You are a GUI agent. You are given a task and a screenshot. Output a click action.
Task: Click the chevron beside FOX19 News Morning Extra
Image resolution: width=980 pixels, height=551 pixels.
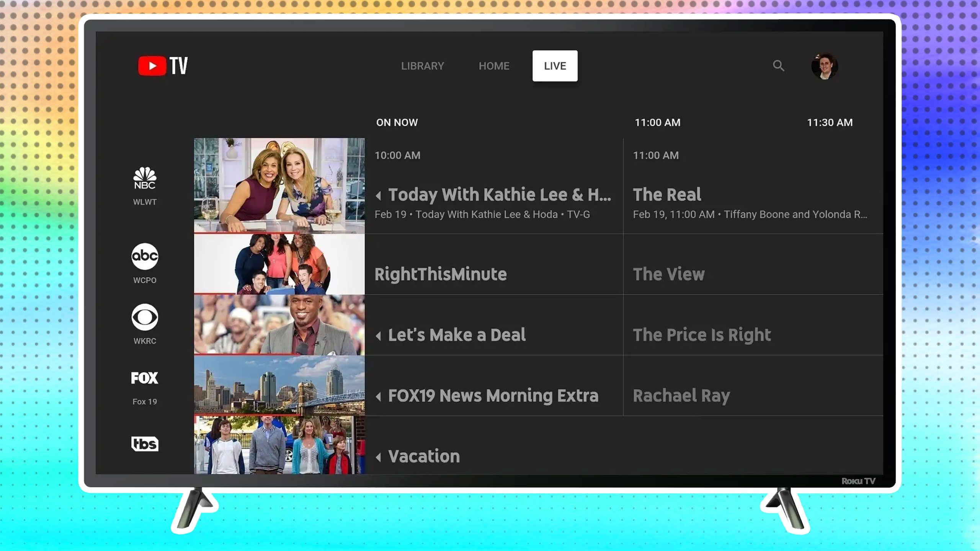[379, 396]
